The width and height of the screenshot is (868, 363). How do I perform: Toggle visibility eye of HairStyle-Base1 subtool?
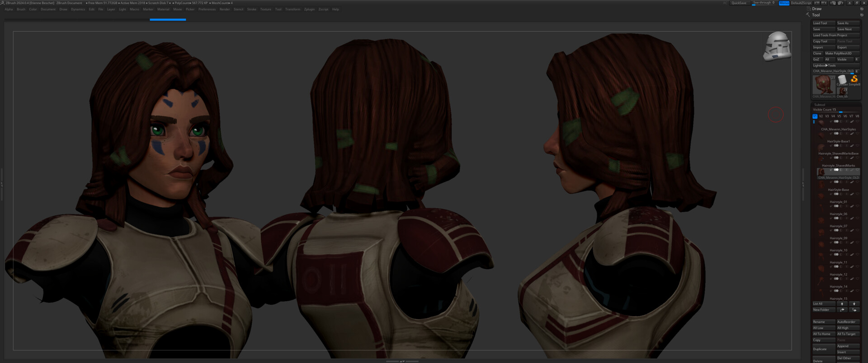click(857, 134)
